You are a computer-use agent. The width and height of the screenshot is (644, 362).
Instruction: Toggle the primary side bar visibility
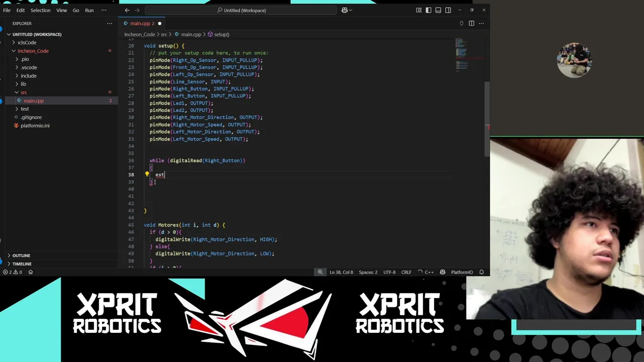click(429, 10)
